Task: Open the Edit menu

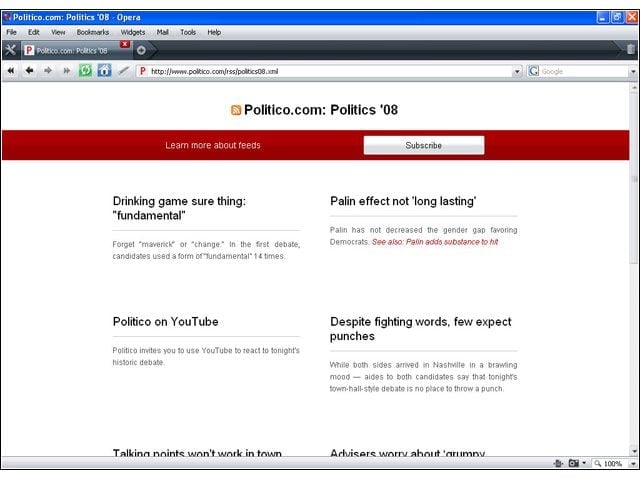Action: click(x=33, y=32)
